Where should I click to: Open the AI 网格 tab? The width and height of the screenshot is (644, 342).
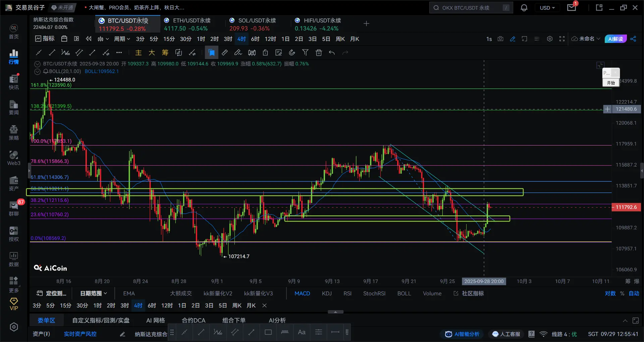coord(156,320)
